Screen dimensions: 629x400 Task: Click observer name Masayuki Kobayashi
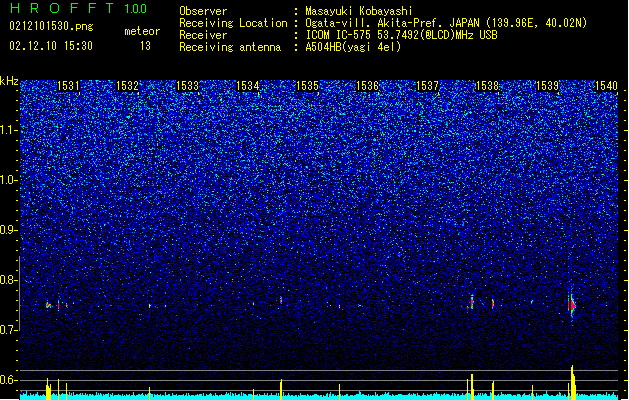359,11
